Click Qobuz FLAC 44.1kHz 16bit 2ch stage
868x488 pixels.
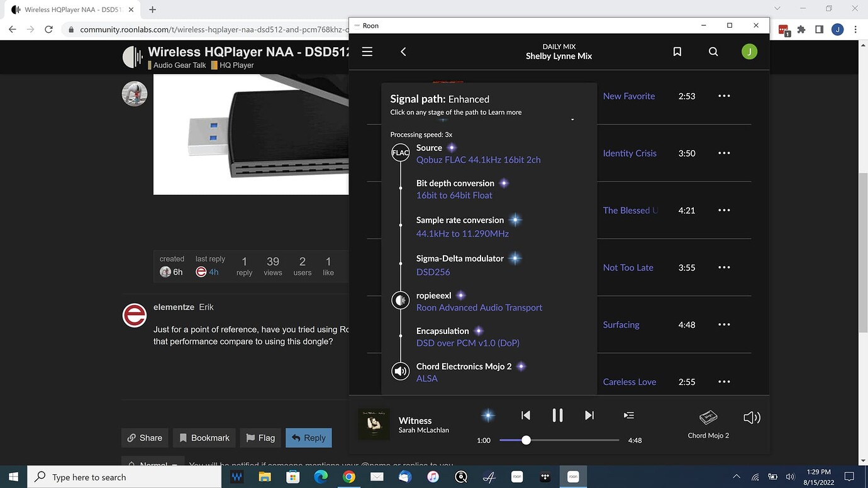(479, 160)
